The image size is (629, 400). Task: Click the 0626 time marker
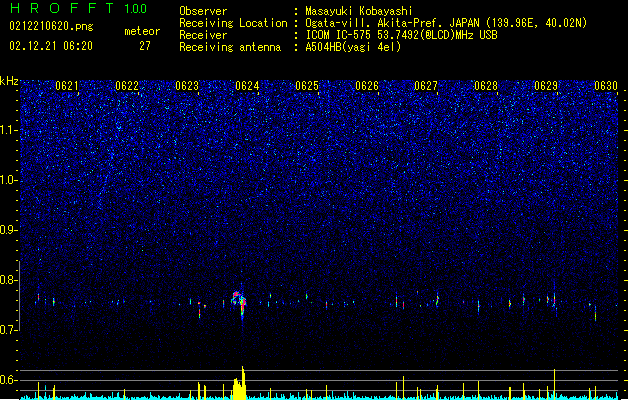coord(367,86)
